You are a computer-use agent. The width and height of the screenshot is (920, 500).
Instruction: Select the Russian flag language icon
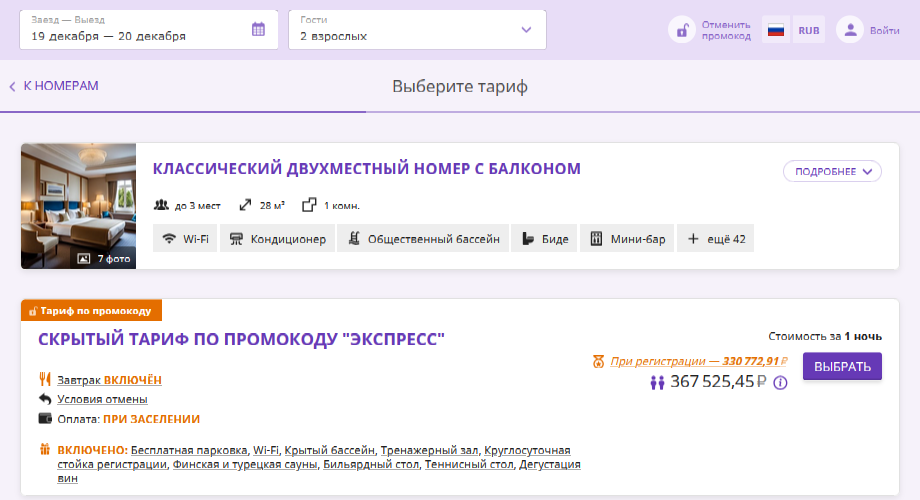click(x=776, y=30)
